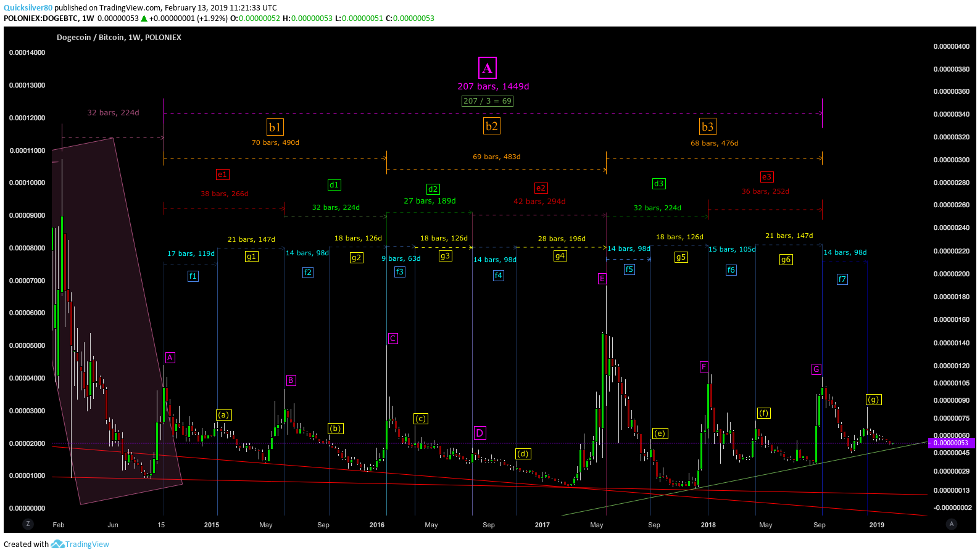The width and height of the screenshot is (980, 555).
Task: Select the blue f7 label
Action: coord(842,279)
